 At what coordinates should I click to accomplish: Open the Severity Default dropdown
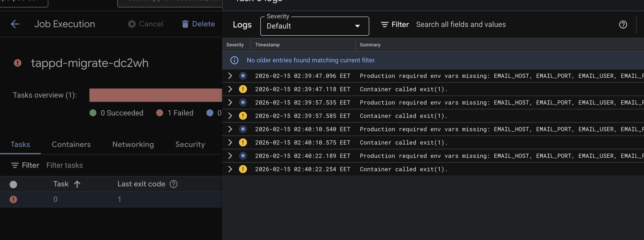tap(315, 26)
